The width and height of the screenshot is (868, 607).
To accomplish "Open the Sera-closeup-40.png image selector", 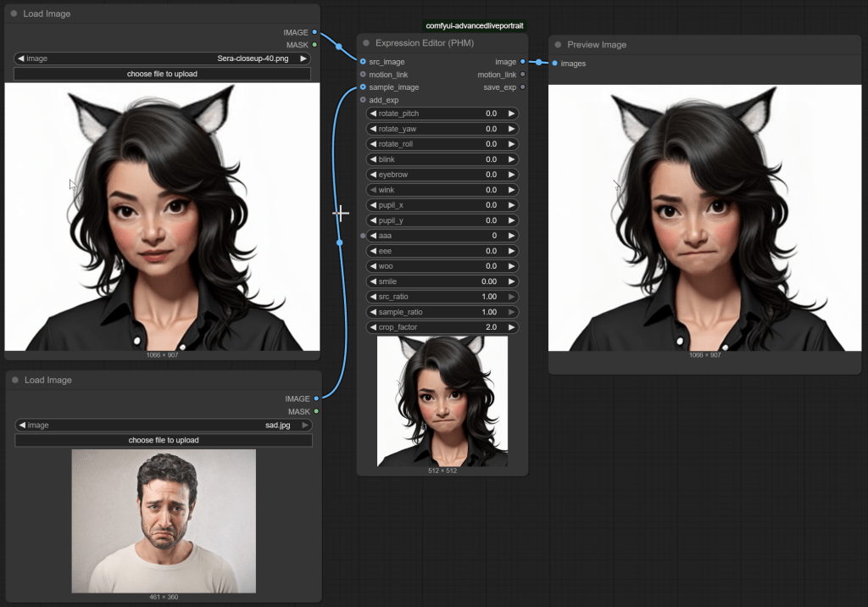I will pos(162,59).
